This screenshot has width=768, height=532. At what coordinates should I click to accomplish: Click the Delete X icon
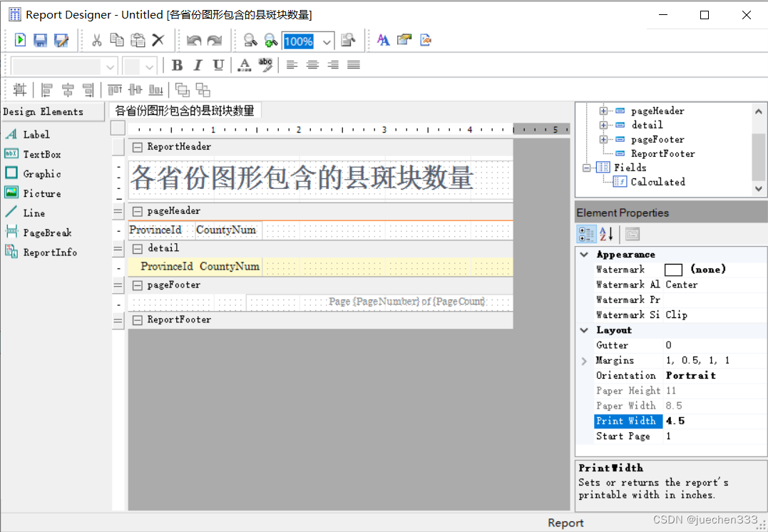[158, 41]
